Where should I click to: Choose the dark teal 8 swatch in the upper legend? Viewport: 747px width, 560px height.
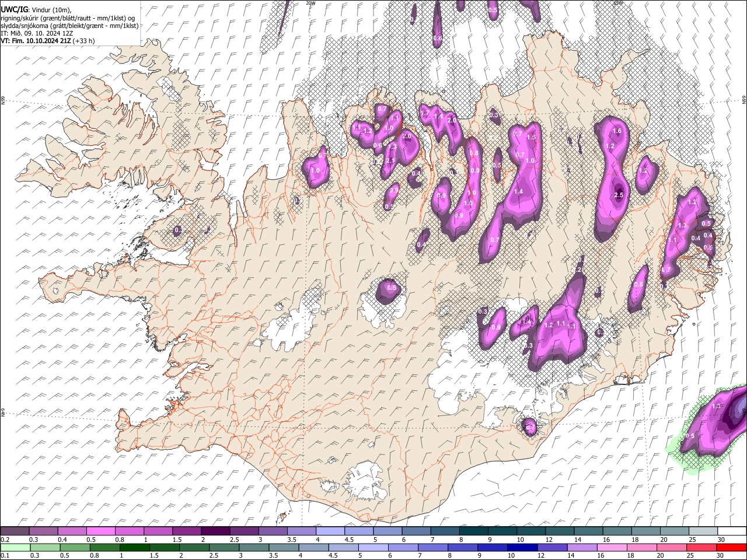[473, 531]
